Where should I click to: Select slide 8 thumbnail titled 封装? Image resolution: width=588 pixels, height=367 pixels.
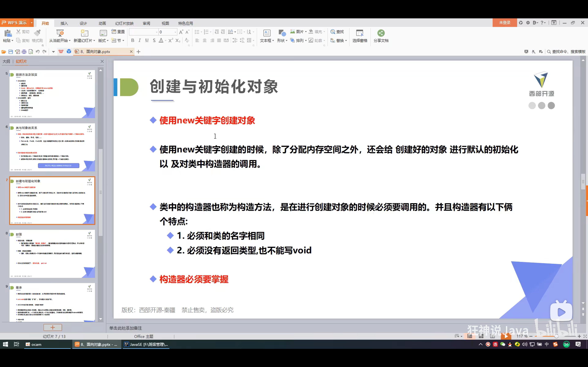click(52, 254)
